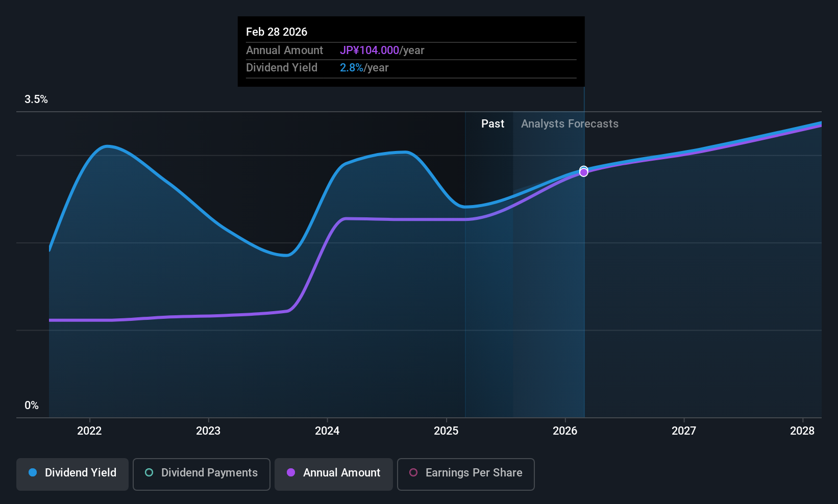The image size is (838, 504).
Task: Click the JP¥104.000/year value in tooltip
Action: [382, 51]
